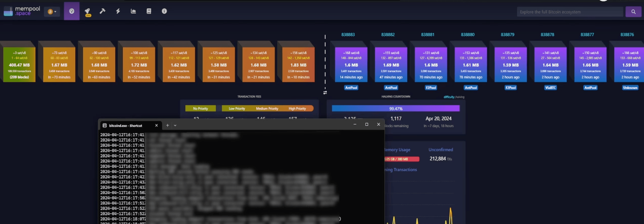Open the Dashboard gauge icon
The image size is (644, 224).
coord(72,11)
